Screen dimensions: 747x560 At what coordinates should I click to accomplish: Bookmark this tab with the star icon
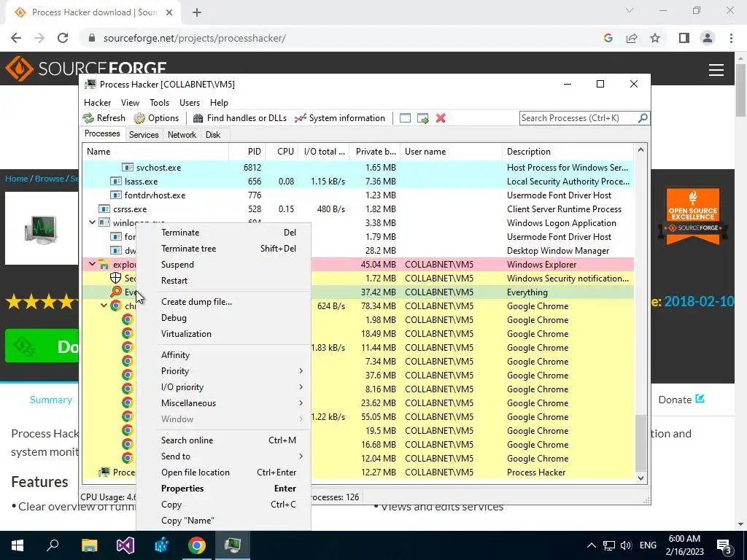655,38
